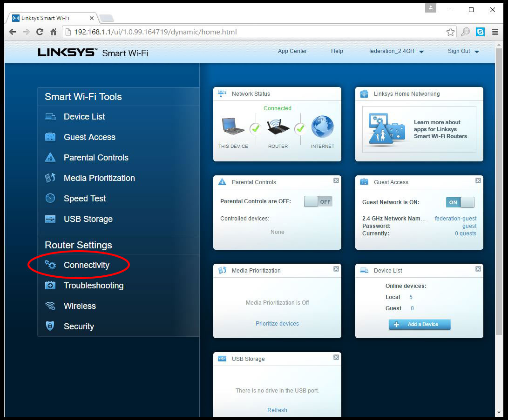Bookmark the page with the star icon
The height and width of the screenshot is (420, 508).
[x=450, y=32]
